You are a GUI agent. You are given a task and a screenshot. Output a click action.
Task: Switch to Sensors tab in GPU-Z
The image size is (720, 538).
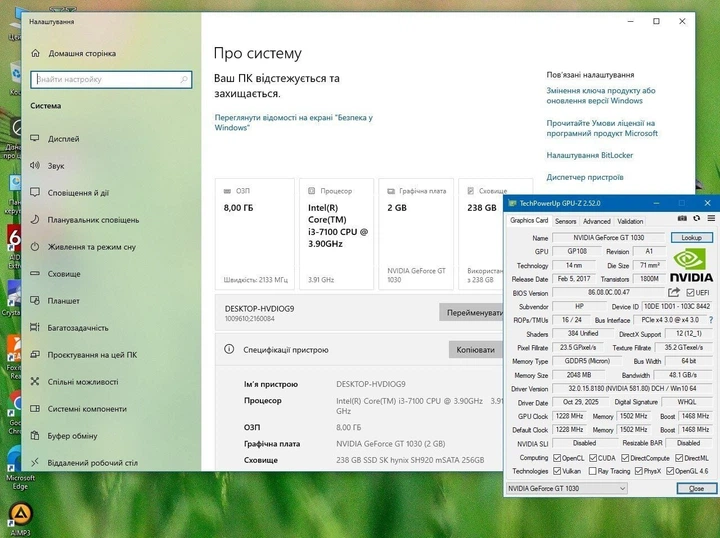click(565, 221)
